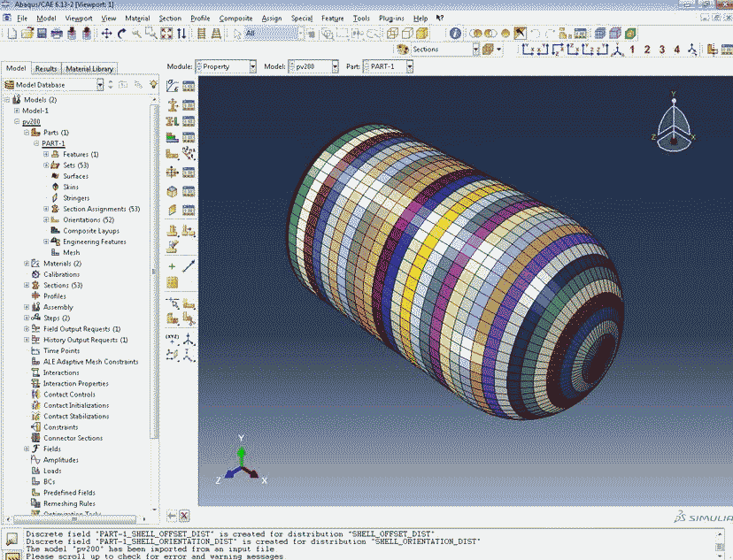Expand the Materials (2) tree node
This screenshot has width=733, height=560.
tap(26, 263)
